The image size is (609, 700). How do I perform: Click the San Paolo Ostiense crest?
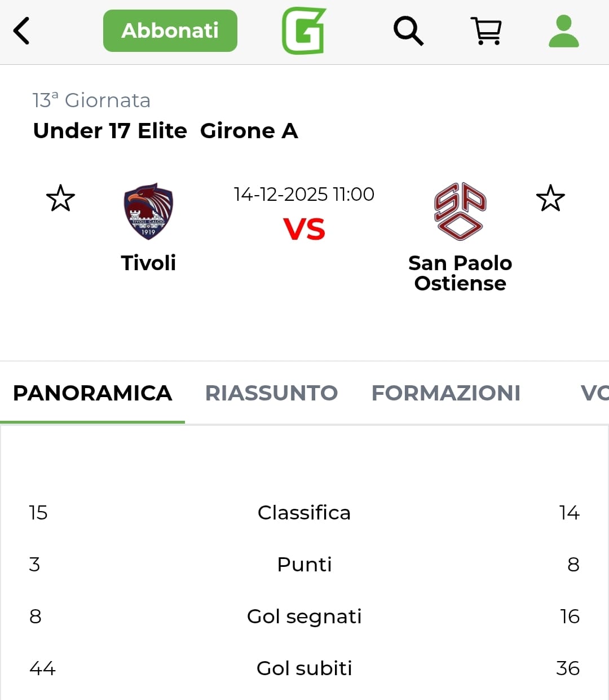click(x=460, y=212)
